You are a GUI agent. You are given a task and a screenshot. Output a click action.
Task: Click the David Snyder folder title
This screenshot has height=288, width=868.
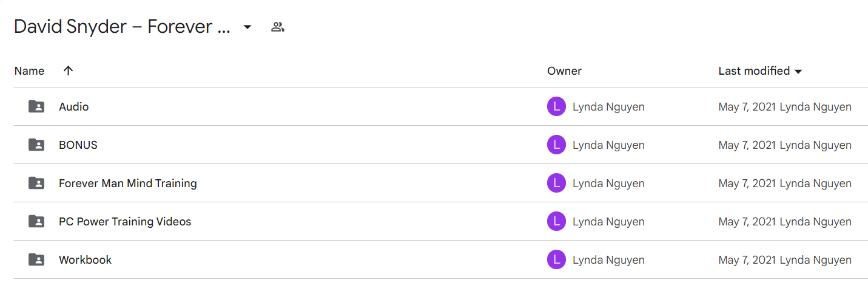click(x=122, y=27)
